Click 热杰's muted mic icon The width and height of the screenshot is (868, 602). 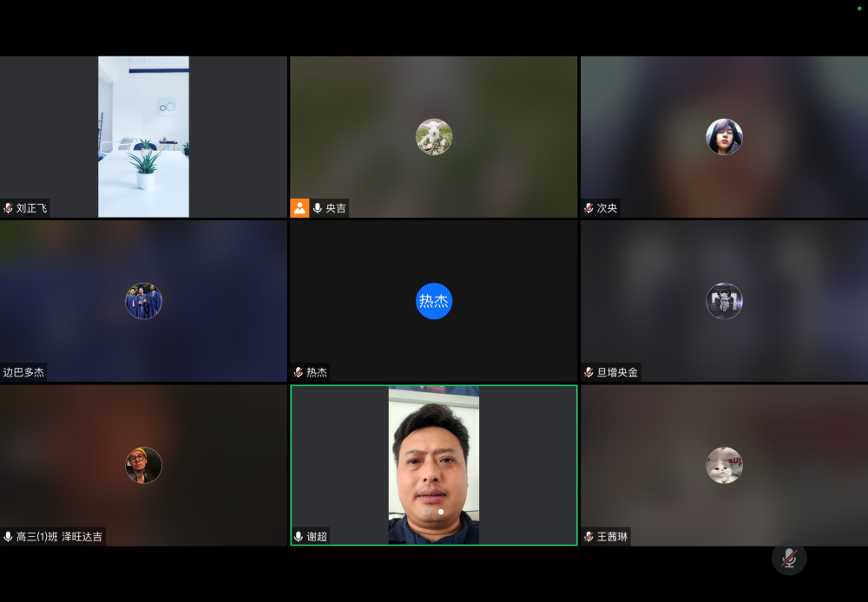pos(299,372)
